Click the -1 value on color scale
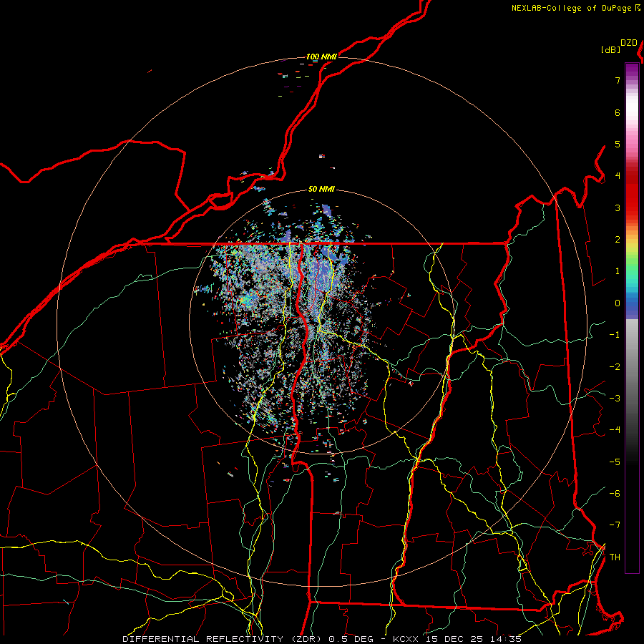This screenshot has height=644, width=644. 615,335
